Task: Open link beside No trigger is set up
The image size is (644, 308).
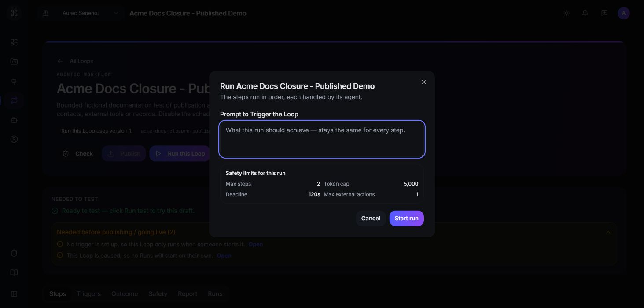Action: coord(256,245)
